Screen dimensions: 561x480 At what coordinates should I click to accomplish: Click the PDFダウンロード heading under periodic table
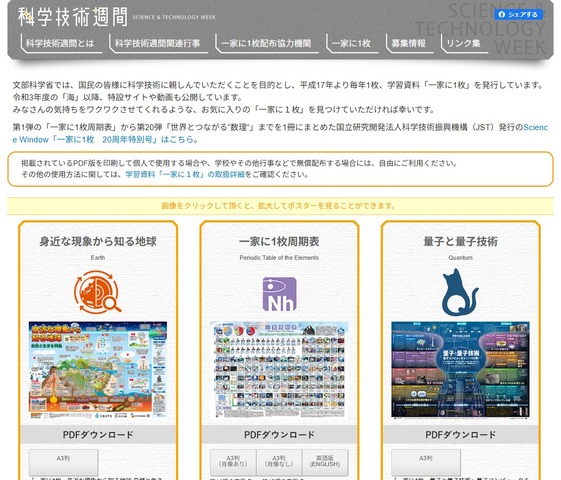tap(279, 435)
